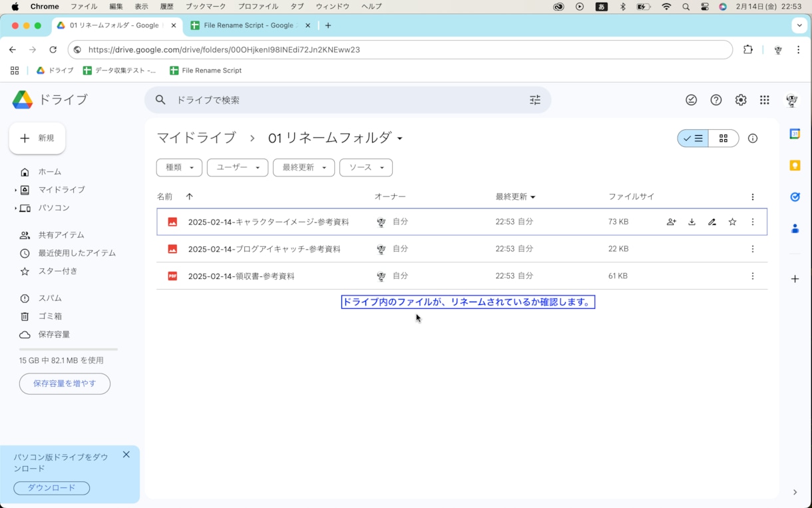This screenshot has height=508, width=812.
Task: Open スター付き in sidebar
Action: pyautogui.click(x=58, y=271)
